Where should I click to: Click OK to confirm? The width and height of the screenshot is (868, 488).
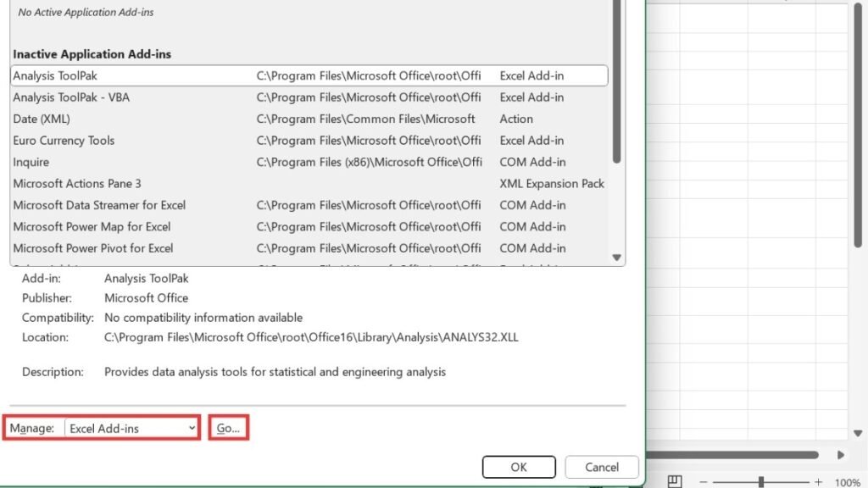519,467
